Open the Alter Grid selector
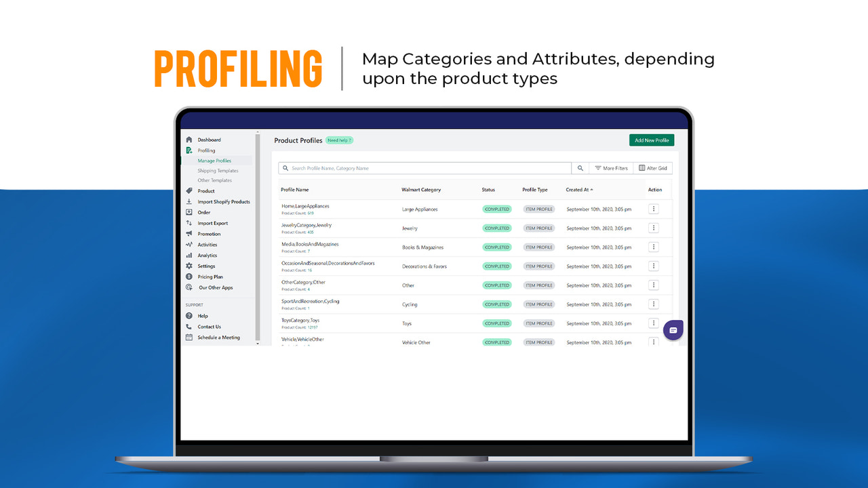Image resolution: width=868 pixels, height=488 pixels. 653,167
